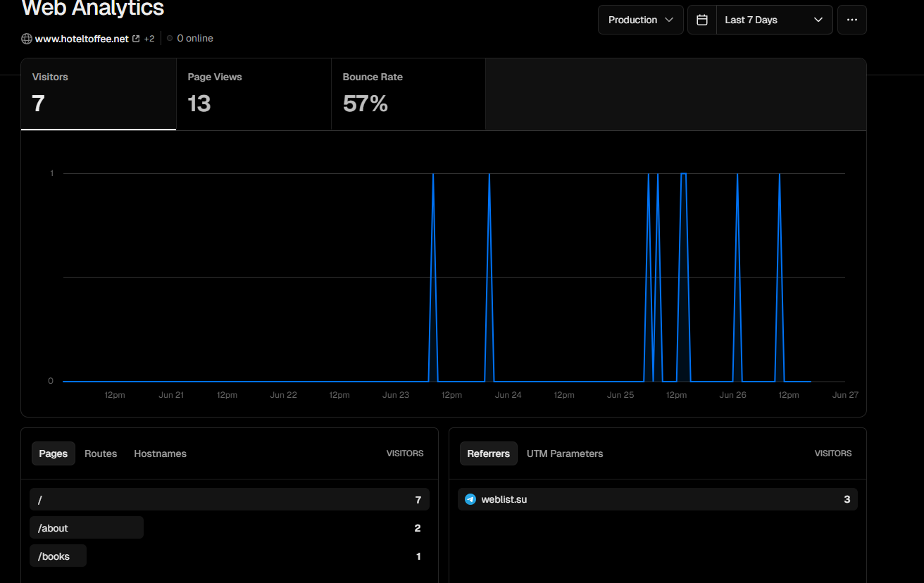
Task: Select the Visitors metric tab
Action: click(x=99, y=94)
